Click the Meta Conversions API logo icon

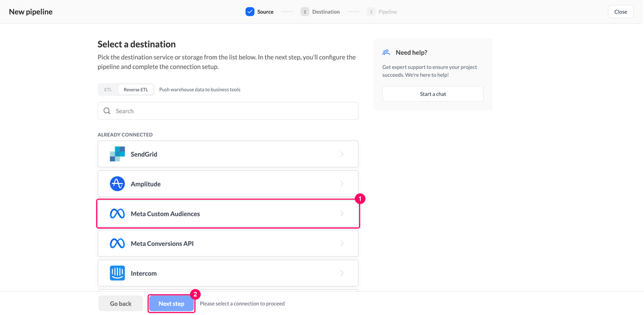pyautogui.click(x=117, y=243)
